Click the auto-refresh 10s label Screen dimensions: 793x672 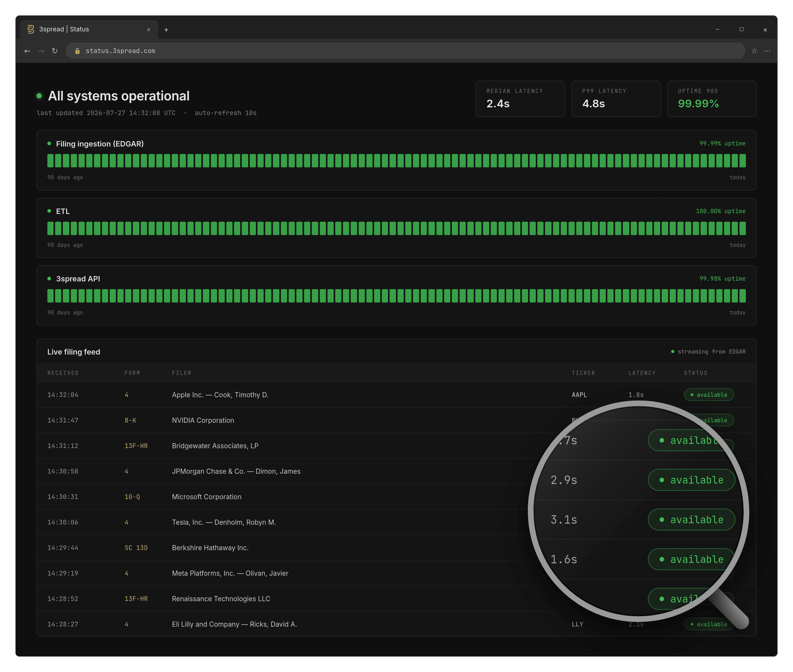(226, 113)
